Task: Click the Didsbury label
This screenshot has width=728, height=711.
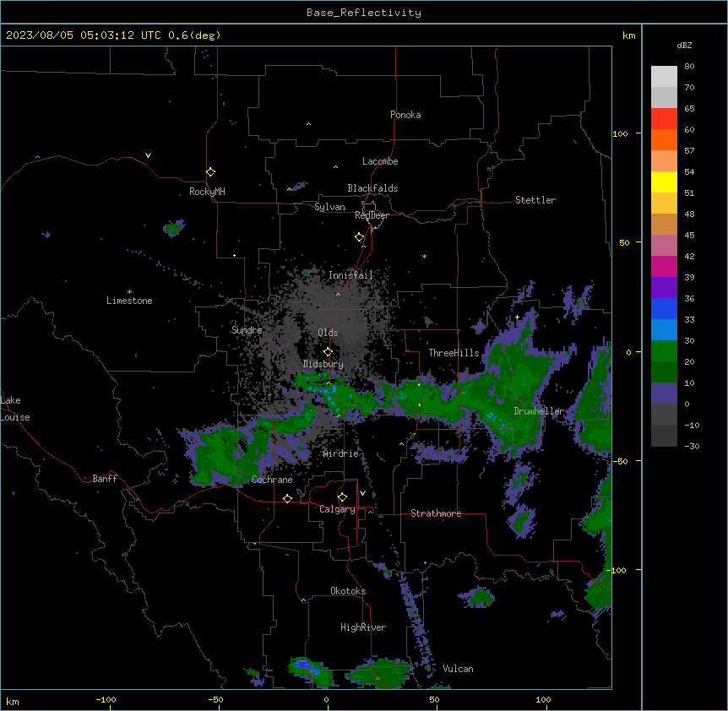Action: tap(323, 364)
